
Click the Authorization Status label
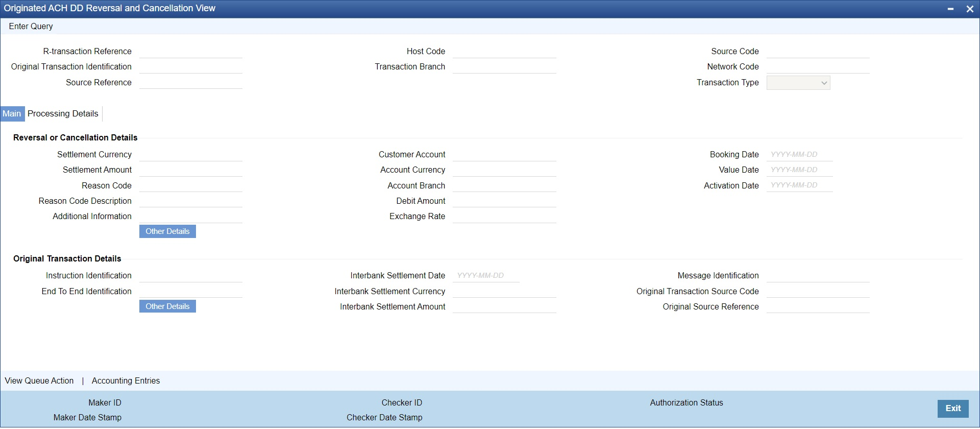[x=687, y=403]
